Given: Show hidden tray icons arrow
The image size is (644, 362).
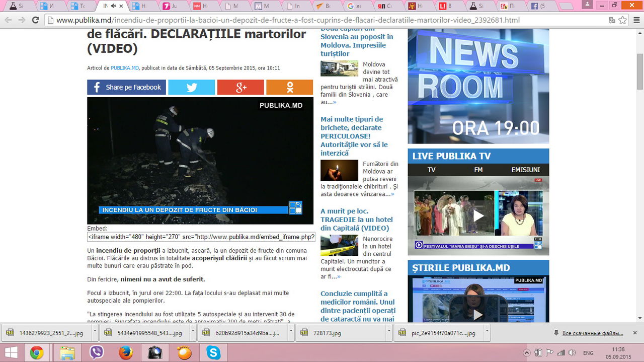Looking at the screenshot, I should pos(527,352).
